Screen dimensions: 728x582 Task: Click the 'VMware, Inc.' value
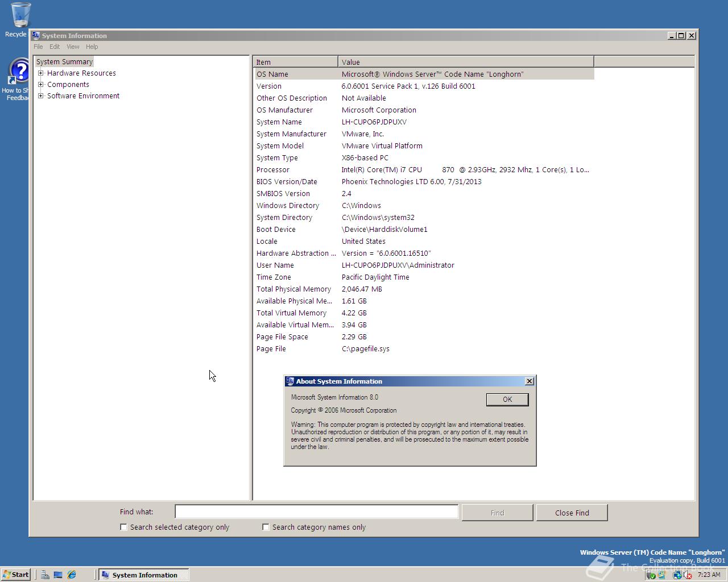363,134
